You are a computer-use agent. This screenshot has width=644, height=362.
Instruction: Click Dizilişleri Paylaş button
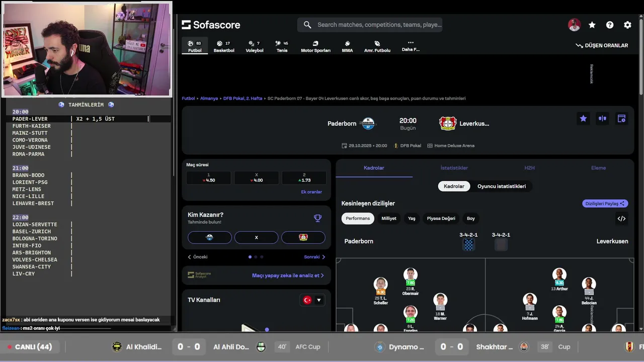[x=605, y=204]
